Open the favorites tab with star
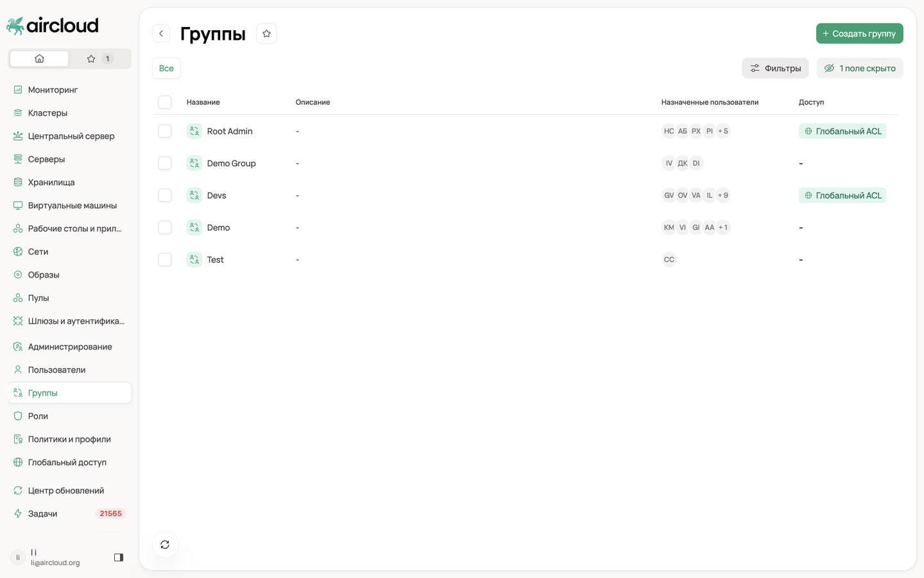The width and height of the screenshot is (924, 578). point(99,58)
